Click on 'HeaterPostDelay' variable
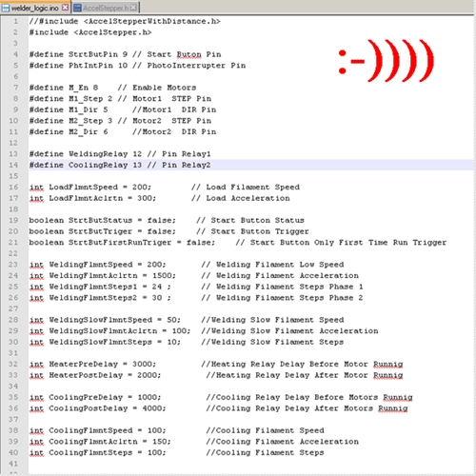 coord(86,375)
